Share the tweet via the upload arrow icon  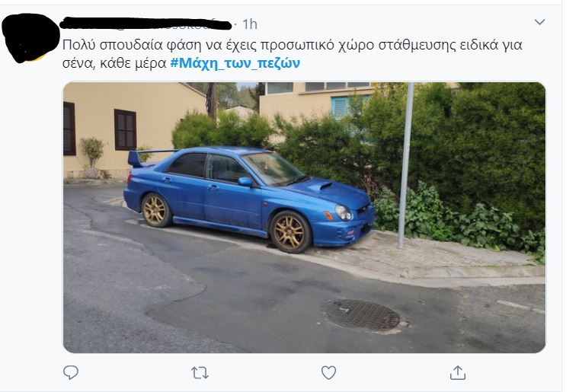click(458, 372)
